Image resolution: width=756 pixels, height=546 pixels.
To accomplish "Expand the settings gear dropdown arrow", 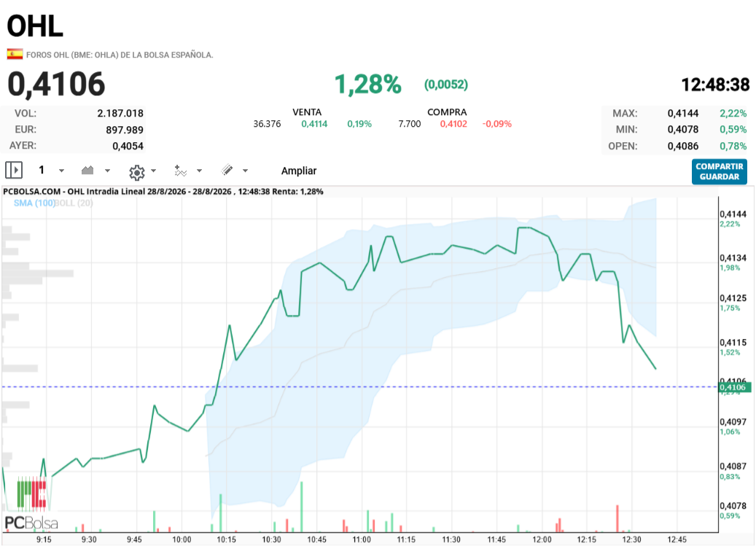I will (153, 171).
